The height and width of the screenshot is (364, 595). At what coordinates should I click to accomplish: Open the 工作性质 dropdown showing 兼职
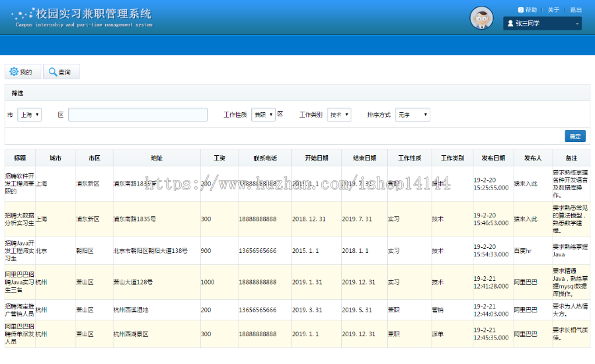point(263,114)
